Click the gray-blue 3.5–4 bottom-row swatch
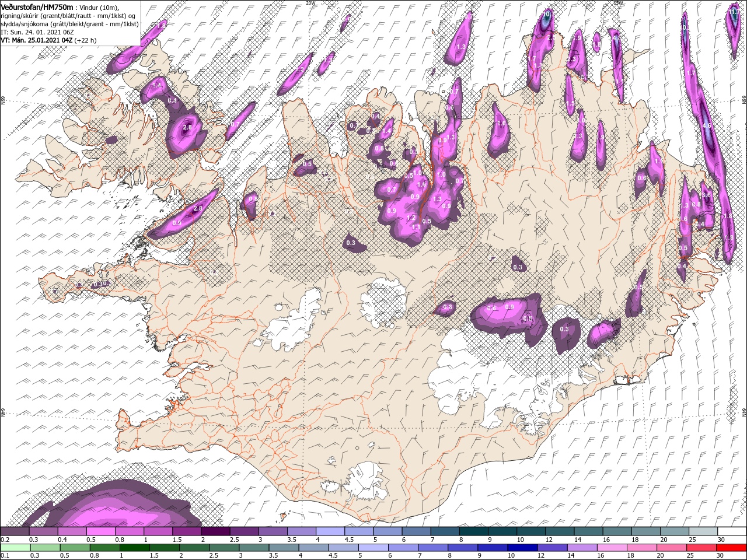 [284, 548]
